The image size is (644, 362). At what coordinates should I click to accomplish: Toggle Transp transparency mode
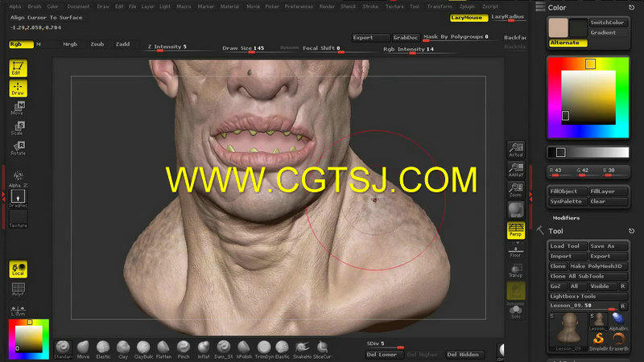(516, 270)
